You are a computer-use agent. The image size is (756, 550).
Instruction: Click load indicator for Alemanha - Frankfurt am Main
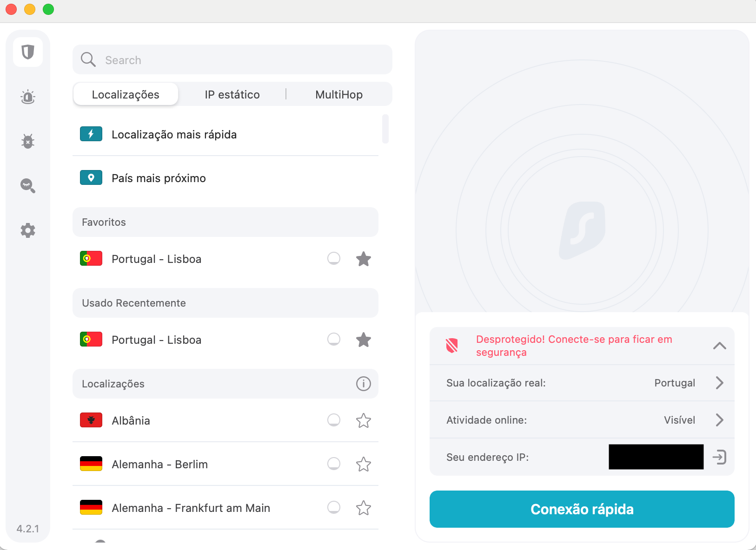coord(334,507)
